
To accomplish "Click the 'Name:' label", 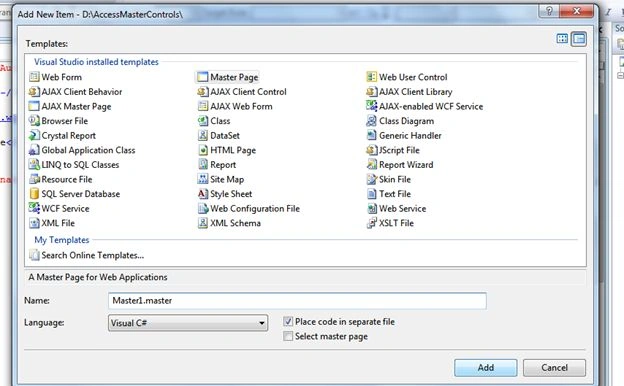I will (x=37, y=300).
